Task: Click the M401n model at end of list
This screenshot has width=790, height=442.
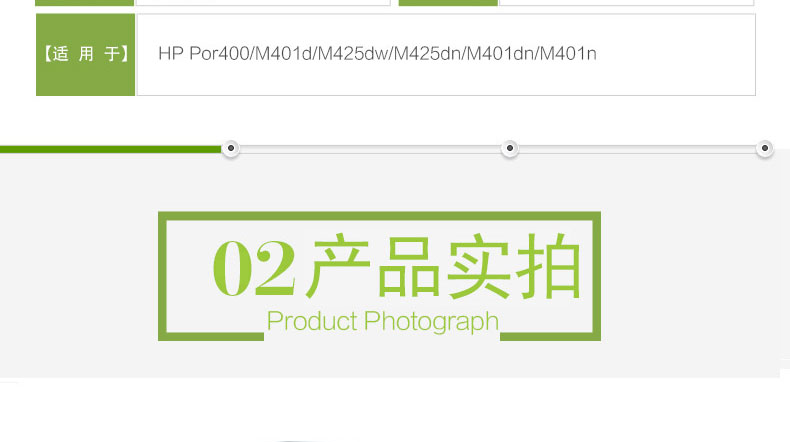Action: (x=568, y=53)
